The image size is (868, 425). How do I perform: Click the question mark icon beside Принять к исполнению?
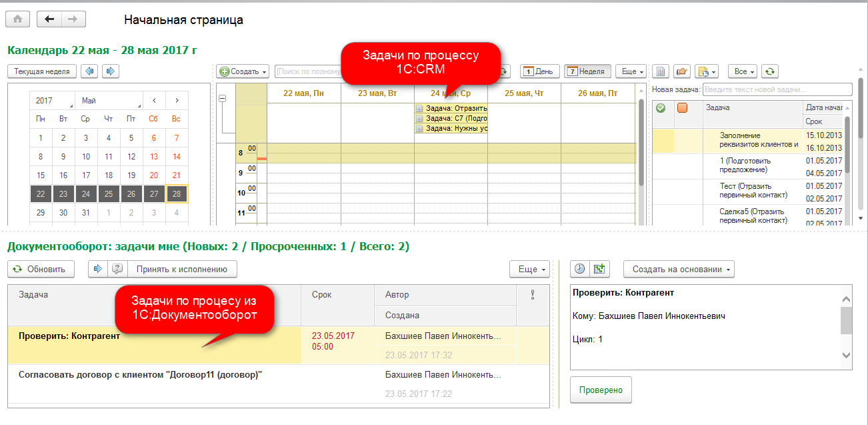point(117,269)
